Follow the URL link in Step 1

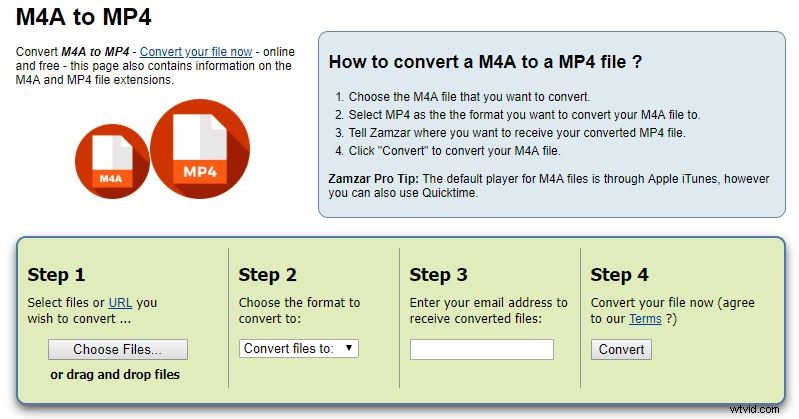pos(120,303)
